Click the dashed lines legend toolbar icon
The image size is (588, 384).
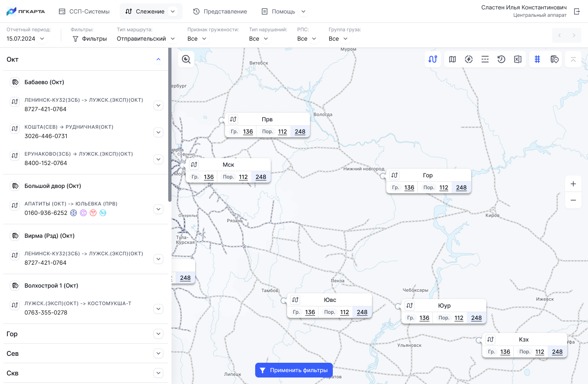(485, 59)
